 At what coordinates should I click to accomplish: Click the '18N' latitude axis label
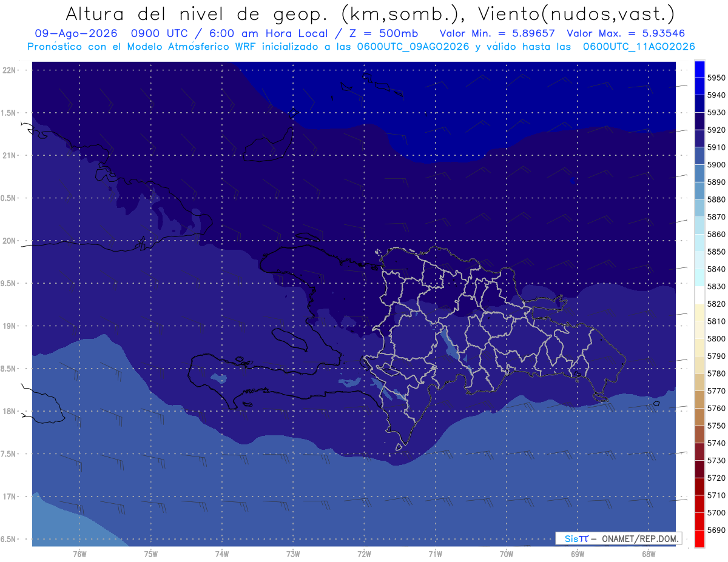point(9,411)
